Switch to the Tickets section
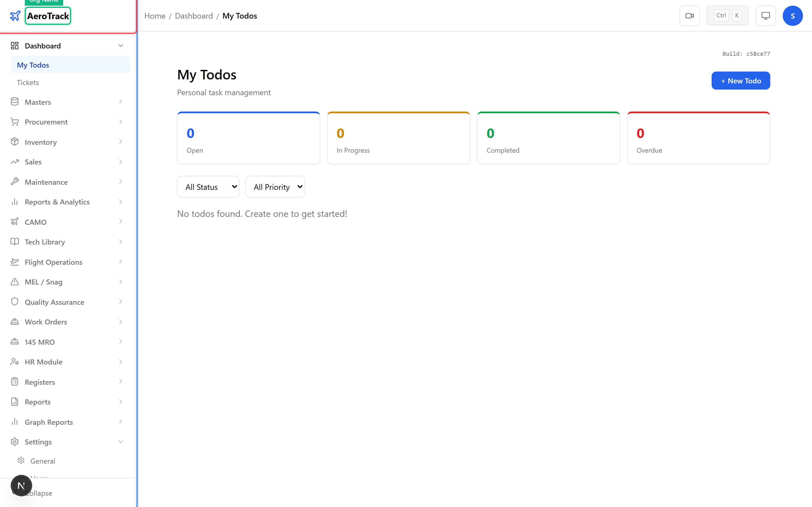This screenshot has height=507, width=812. click(28, 82)
